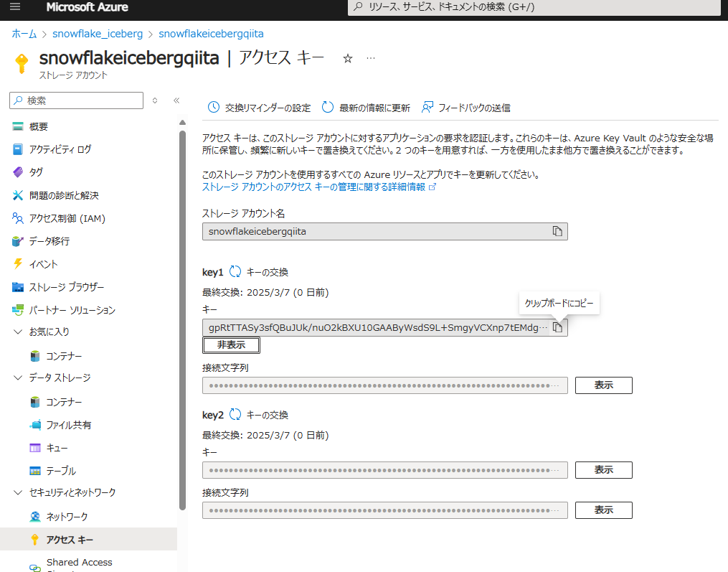Show key2 connection string
Image resolution: width=728 pixels, height=572 pixels.
(x=604, y=510)
